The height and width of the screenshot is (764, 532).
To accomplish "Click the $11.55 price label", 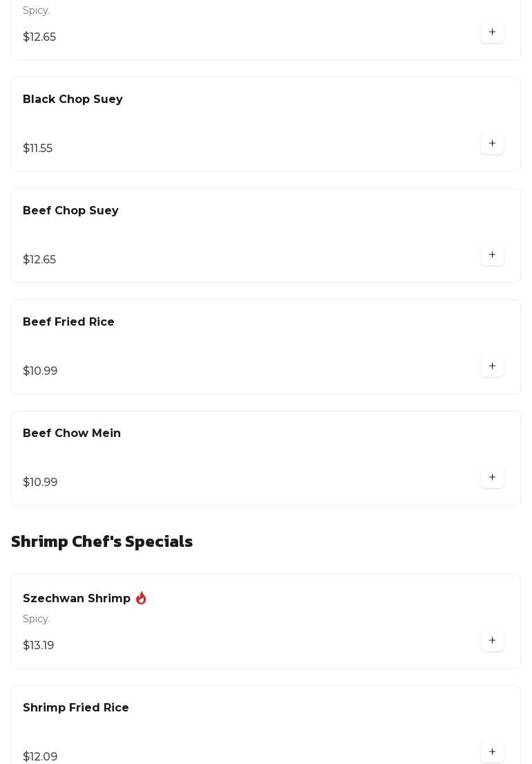I will (x=37, y=148).
